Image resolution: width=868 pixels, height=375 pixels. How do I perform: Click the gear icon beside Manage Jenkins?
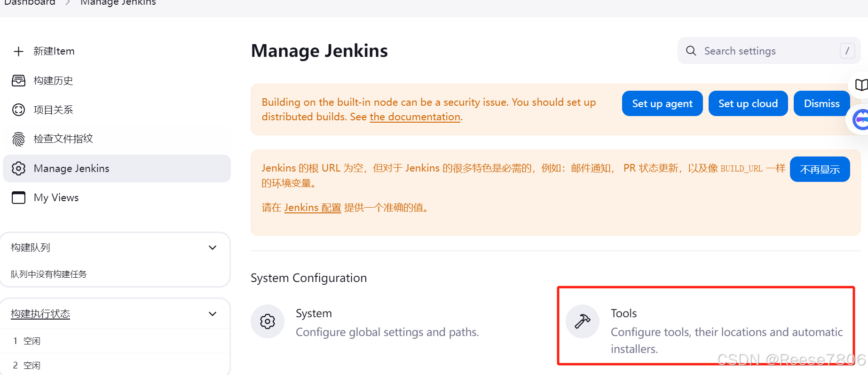(18, 168)
